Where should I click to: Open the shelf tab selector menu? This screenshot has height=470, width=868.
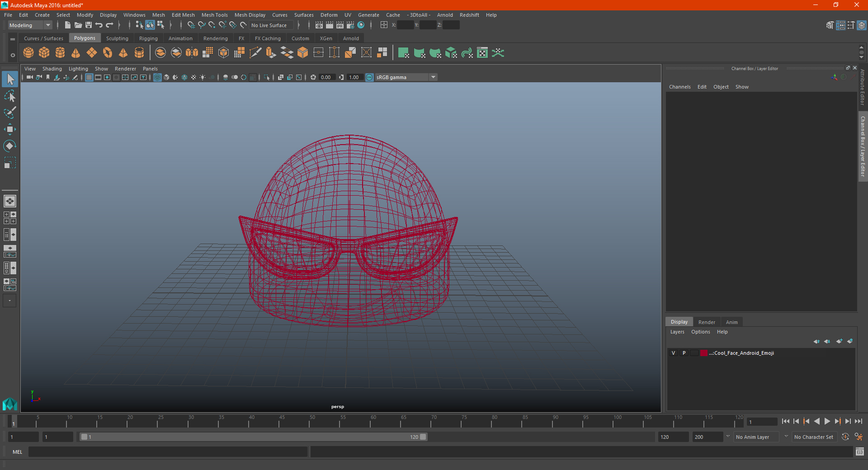[x=13, y=39]
